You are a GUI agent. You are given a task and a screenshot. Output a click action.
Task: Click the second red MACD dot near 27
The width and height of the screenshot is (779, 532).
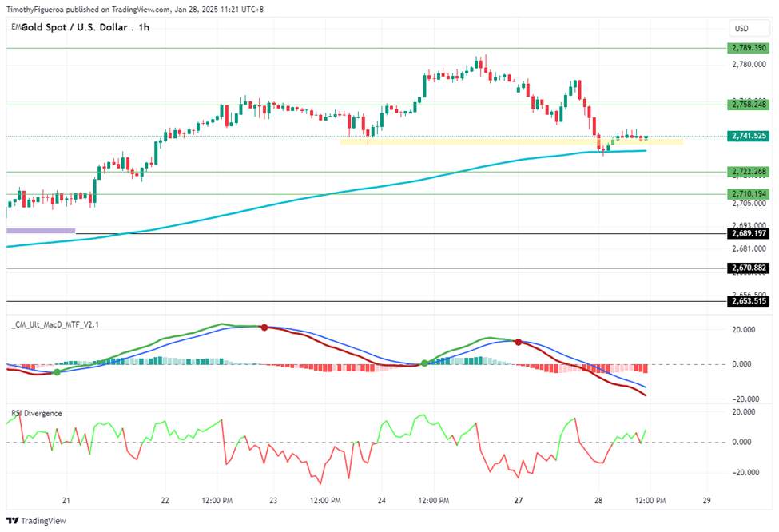click(519, 342)
